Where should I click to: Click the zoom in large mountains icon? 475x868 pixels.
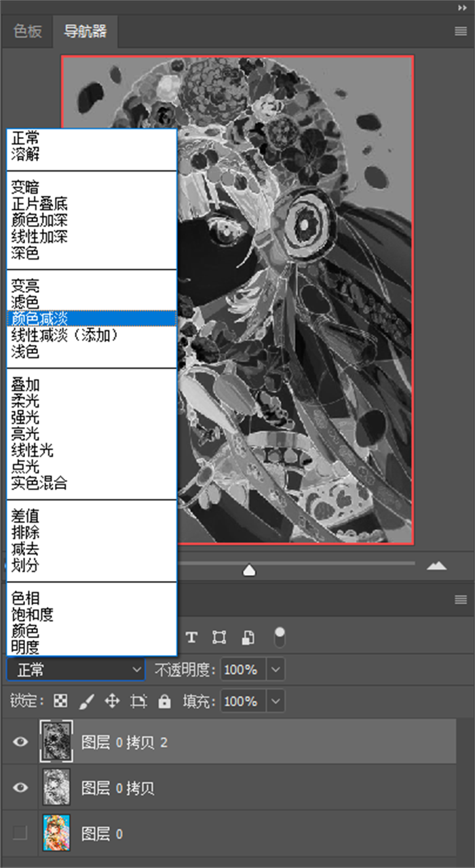(x=436, y=566)
